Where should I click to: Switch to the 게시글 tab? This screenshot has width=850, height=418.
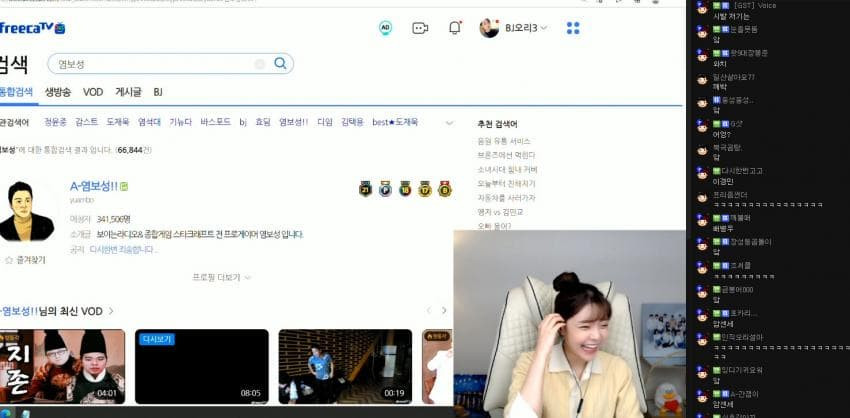tap(128, 92)
